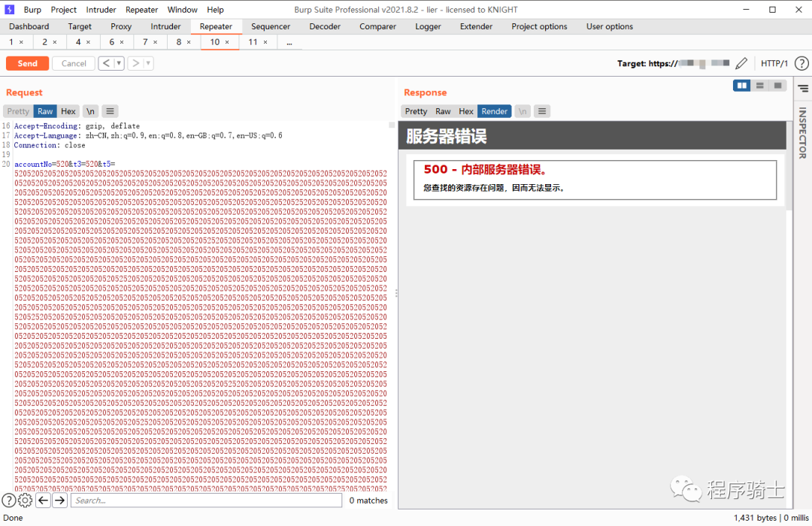Go to previous search match arrow
812x526 pixels.
pos(43,500)
